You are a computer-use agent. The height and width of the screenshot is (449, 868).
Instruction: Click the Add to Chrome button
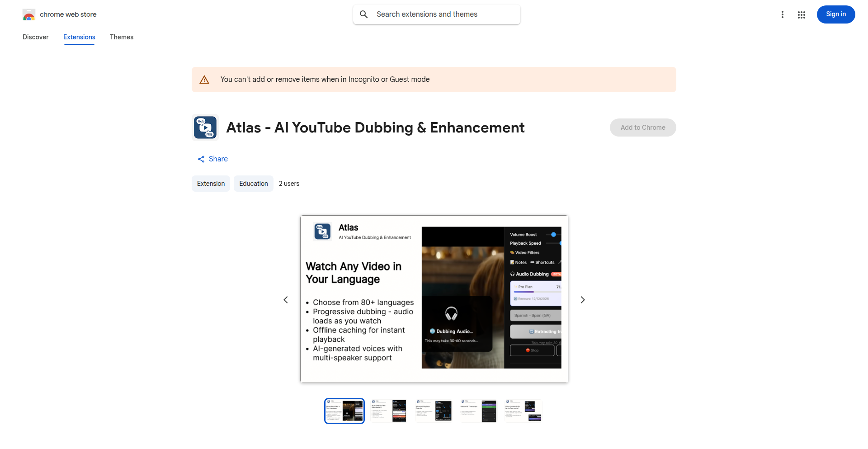pyautogui.click(x=642, y=128)
